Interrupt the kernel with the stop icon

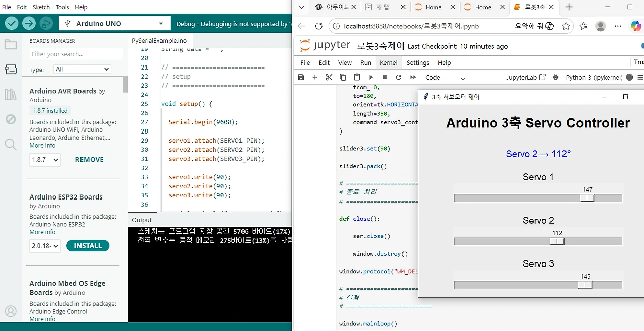coord(385,77)
